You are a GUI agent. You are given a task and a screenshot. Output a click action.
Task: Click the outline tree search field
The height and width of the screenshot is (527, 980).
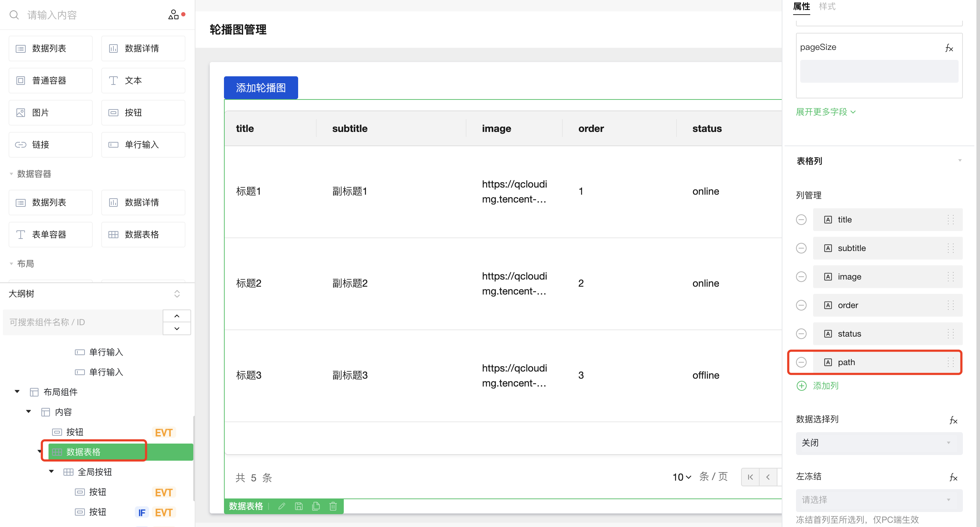[82, 322]
